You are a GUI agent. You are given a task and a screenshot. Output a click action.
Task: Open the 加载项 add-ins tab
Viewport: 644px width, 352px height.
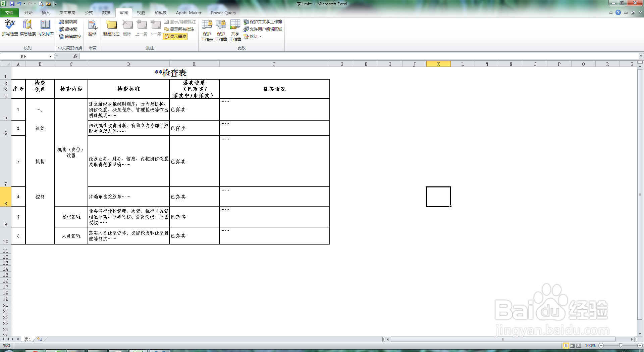point(161,13)
